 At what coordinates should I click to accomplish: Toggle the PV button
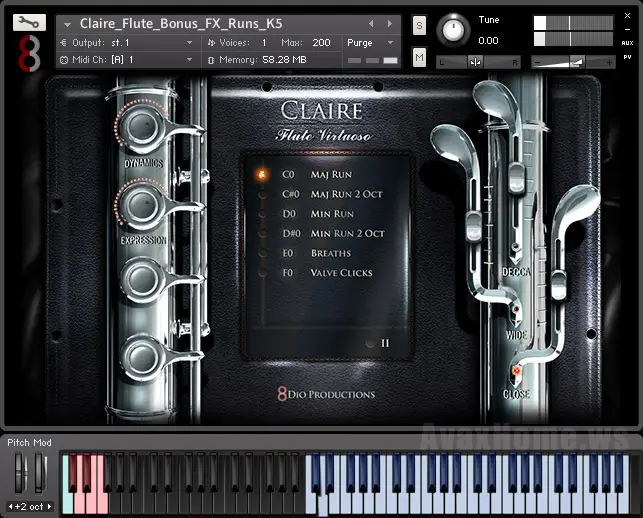click(x=627, y=57)
